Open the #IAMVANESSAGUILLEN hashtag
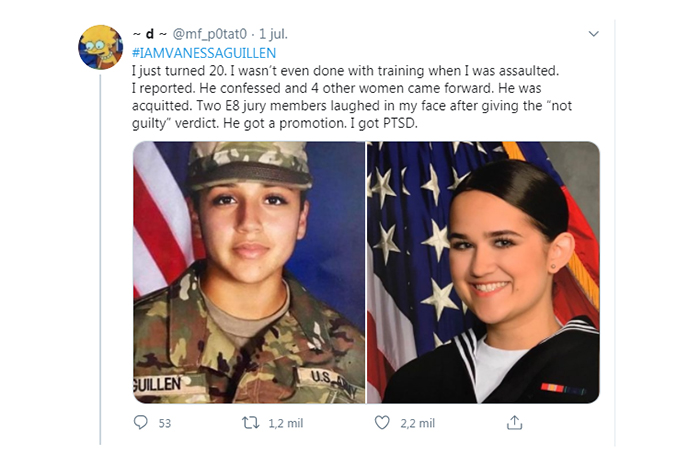This screenshot has height=466, width=700. [204, 53]
